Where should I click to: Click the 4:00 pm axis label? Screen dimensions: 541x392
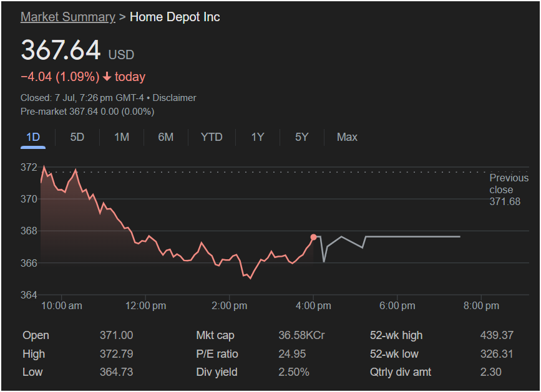point(313,305)
